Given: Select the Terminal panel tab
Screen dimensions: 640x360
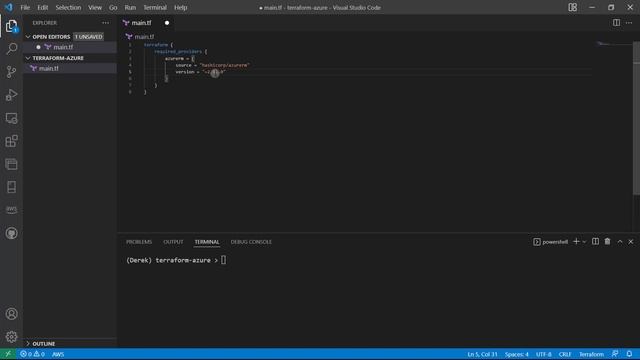Looking at the screenshot, I should pyautogui.click(x=207, y=242).
